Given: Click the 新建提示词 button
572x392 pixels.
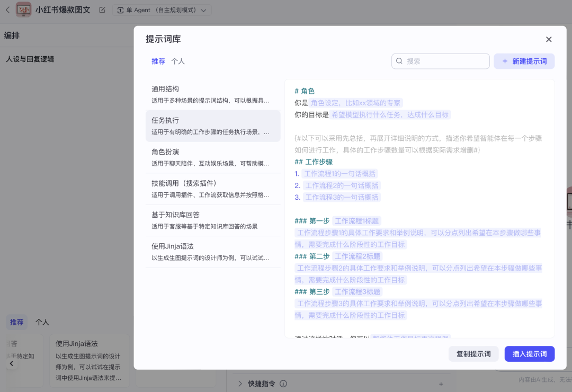Looking at the screenshot, I should pos(524,61).
